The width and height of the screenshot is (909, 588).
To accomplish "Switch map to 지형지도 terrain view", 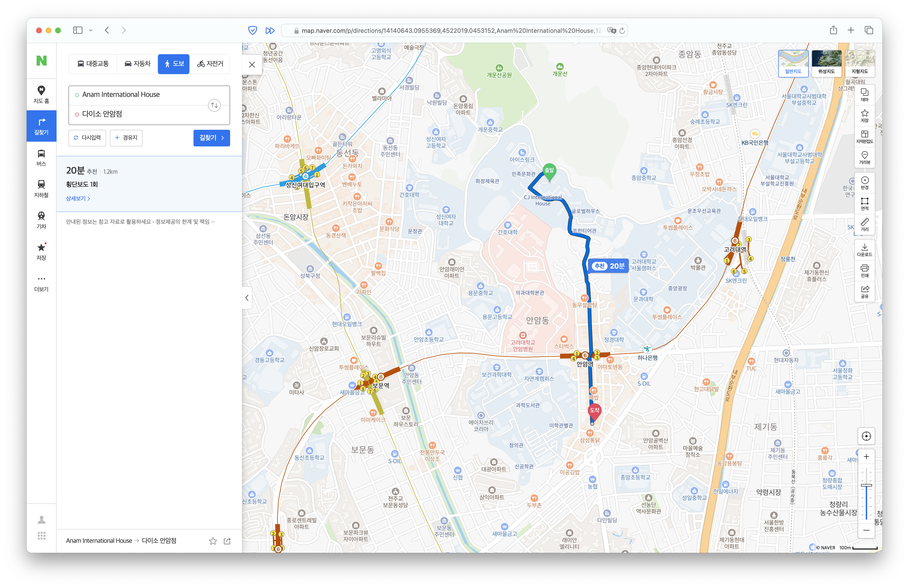I will point(859,63).
